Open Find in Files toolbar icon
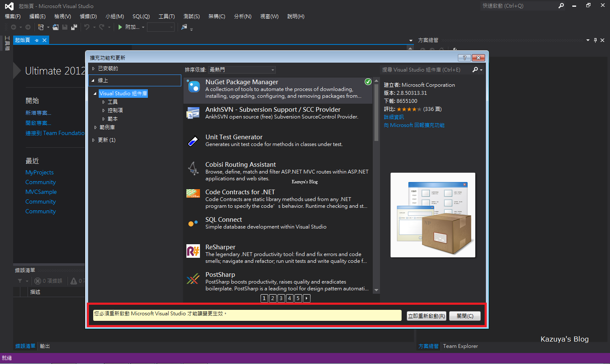Screen dimensions: 610x364 point(184,27)
